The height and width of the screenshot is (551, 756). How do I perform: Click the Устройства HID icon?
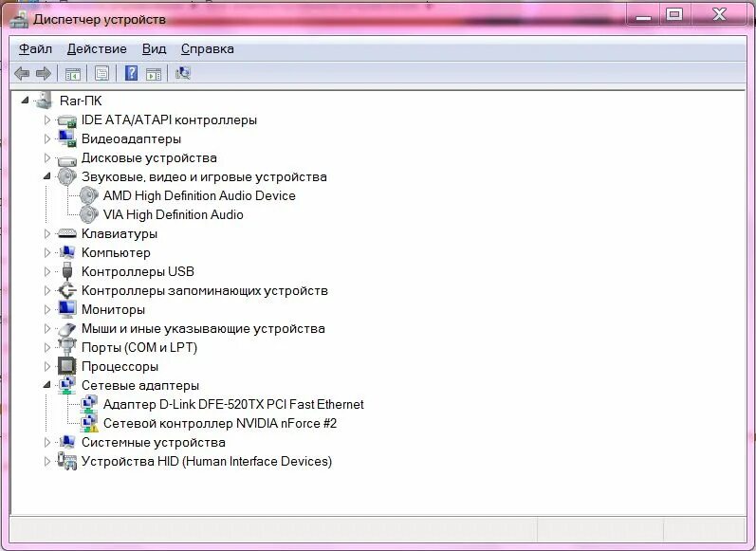(x=67, y=461)
